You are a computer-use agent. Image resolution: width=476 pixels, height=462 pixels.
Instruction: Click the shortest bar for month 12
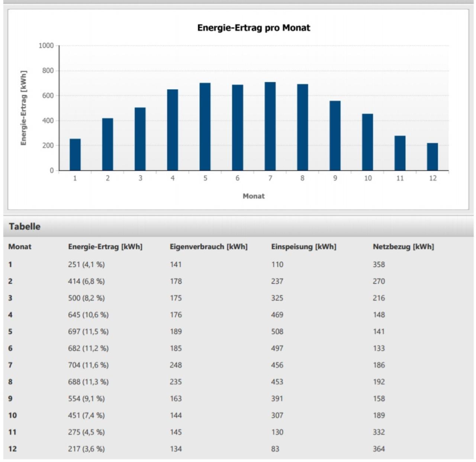tap(432, 157)
